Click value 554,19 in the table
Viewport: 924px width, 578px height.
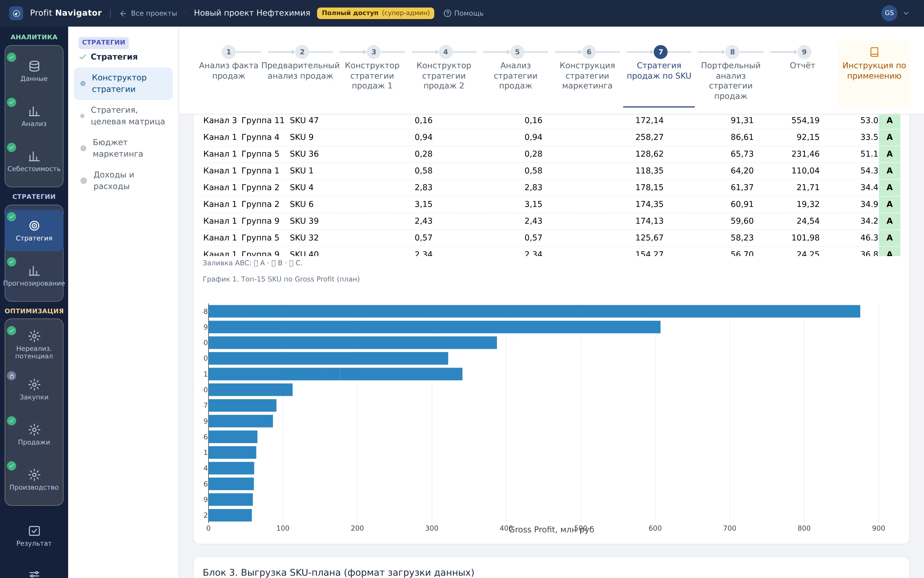tap(805, 121)
